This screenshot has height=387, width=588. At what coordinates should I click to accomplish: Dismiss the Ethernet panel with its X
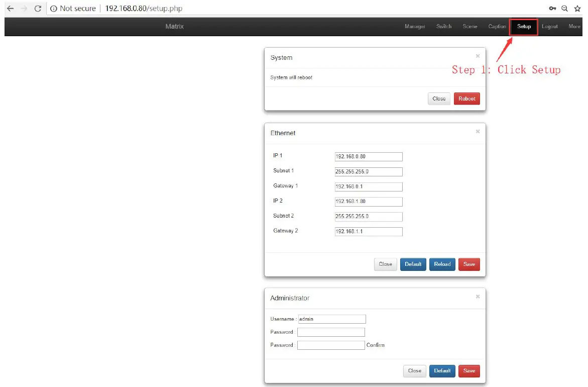tap(478, 131)
